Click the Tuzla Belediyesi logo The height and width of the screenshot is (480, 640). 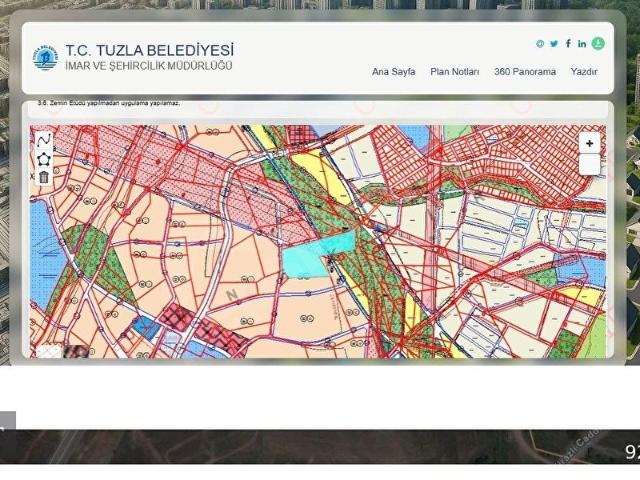click(x=45, y=58)
